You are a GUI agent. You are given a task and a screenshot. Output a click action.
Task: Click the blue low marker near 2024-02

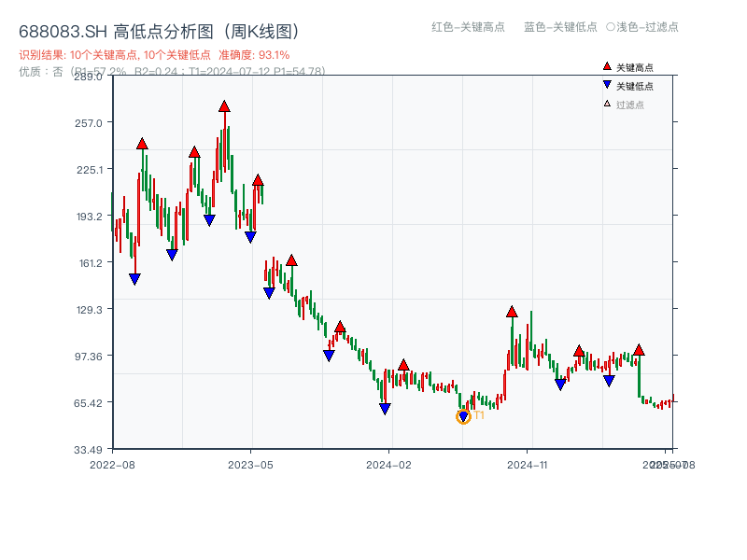pyautogui.click(x=385, y=408)
